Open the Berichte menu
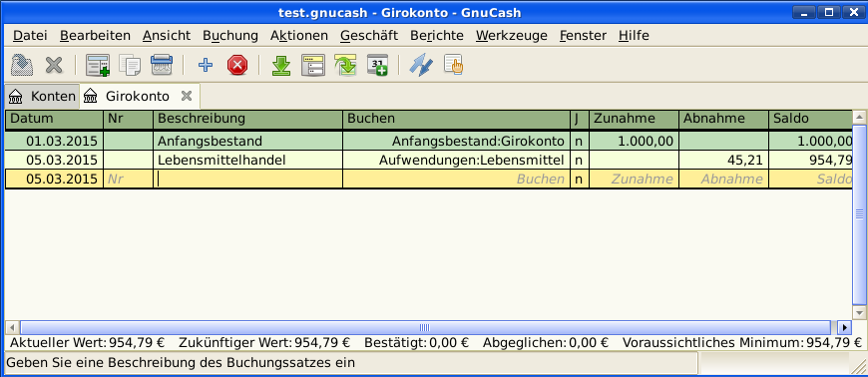The width and height of the screenshot is (868, 377). pos(437,36)
